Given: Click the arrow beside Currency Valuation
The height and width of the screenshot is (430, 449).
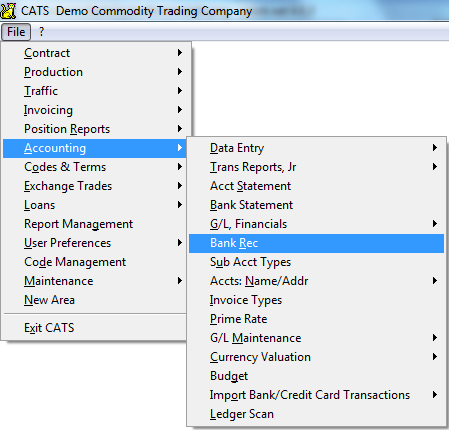Looking at the screenshot, I should 435,357.
